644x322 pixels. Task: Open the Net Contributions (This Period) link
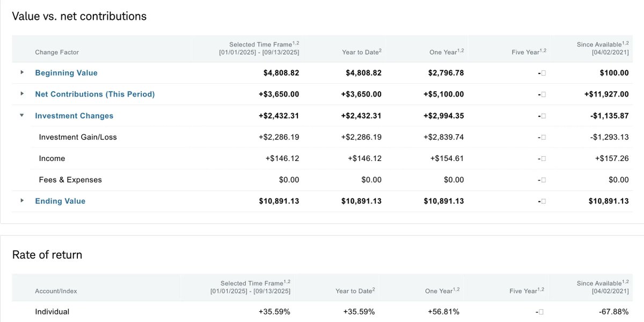point(94,94)
